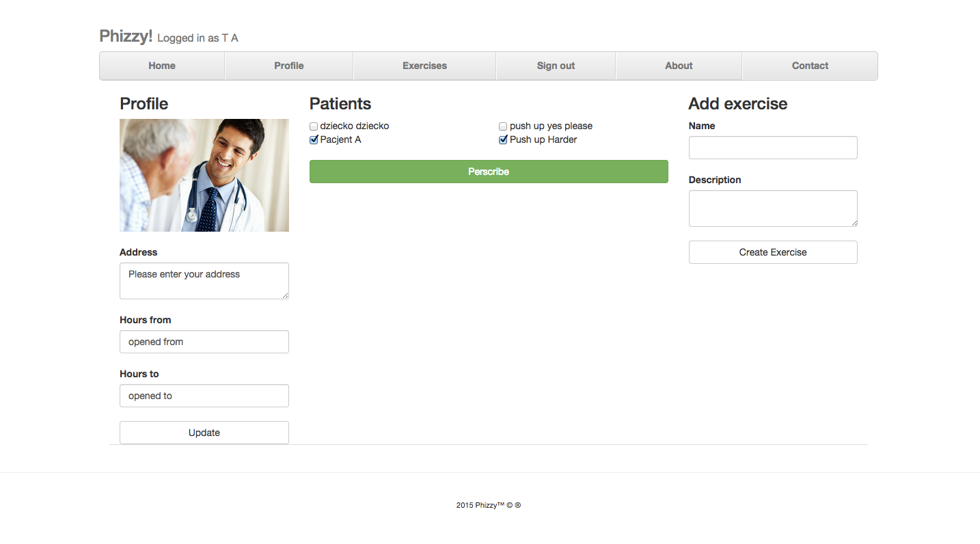Uncheck the Pacjent A checkbox

tap(314, 140)
